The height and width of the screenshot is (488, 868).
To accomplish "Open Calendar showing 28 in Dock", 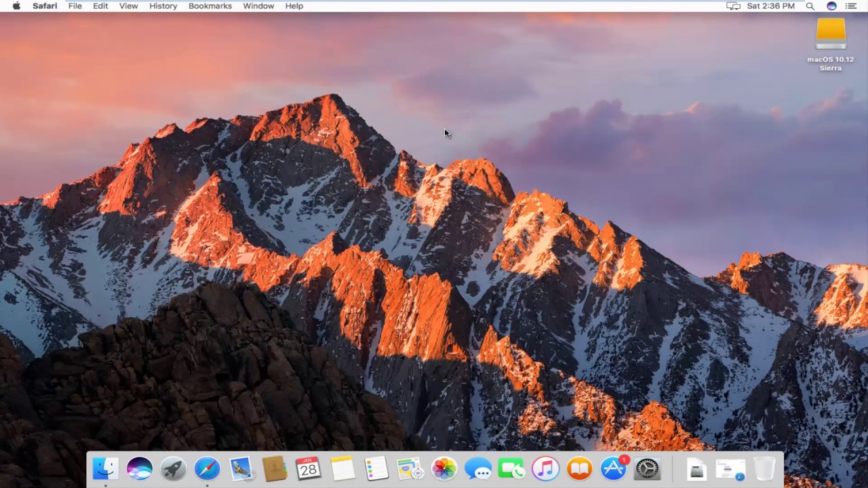I will pos(309,468).
